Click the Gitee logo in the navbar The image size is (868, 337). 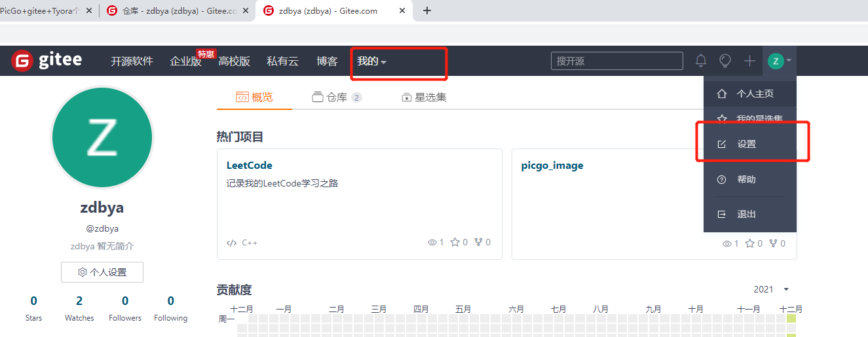[x=47, y=61]
